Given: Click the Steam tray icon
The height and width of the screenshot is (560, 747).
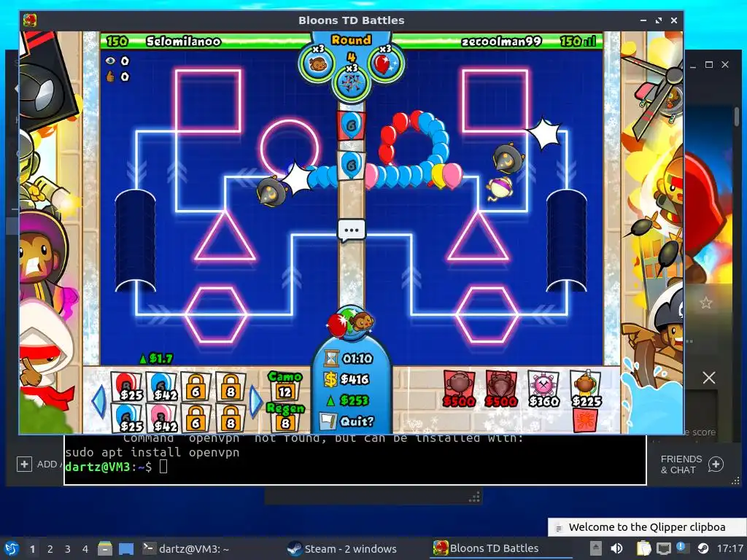Looking at the screenshot, I should [703, 548].
